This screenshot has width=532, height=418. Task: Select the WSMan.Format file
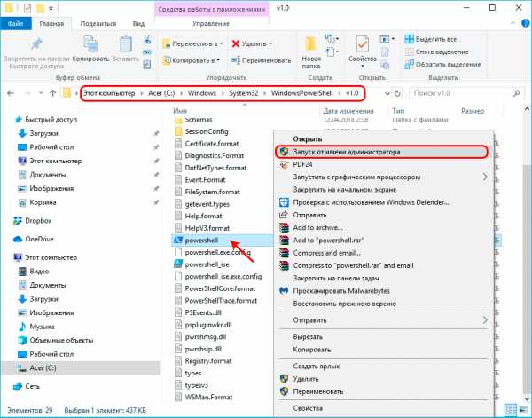pyautogui.click(x=203, y=398)
